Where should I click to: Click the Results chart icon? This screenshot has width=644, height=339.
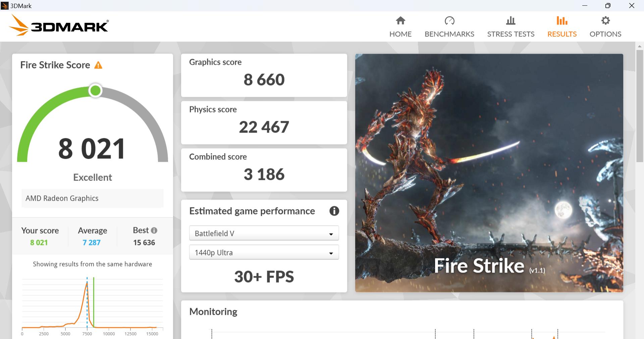(x=561, y=21)
